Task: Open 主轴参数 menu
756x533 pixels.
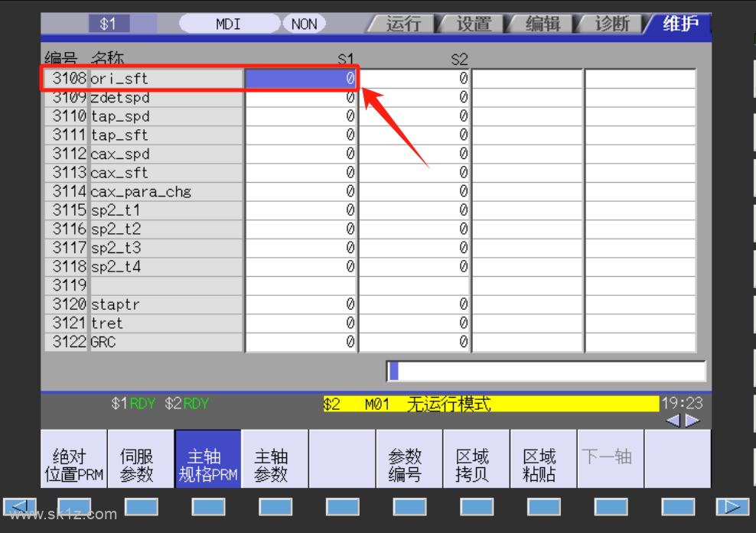Action: [275, 460]
